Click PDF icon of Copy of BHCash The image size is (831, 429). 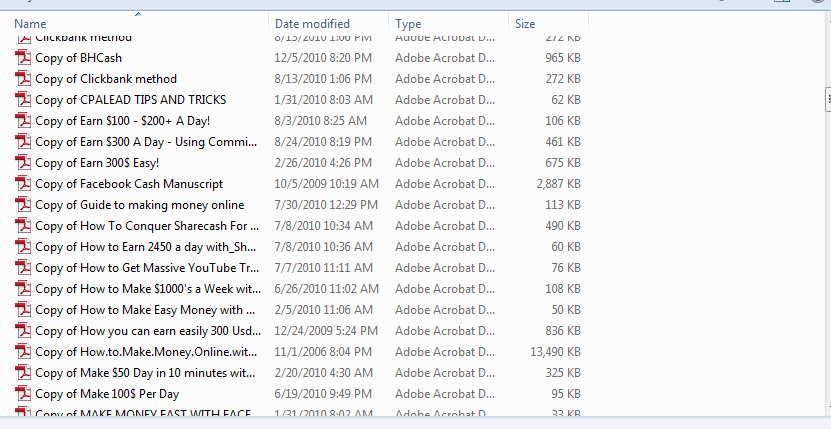click(x=23, y=57)
